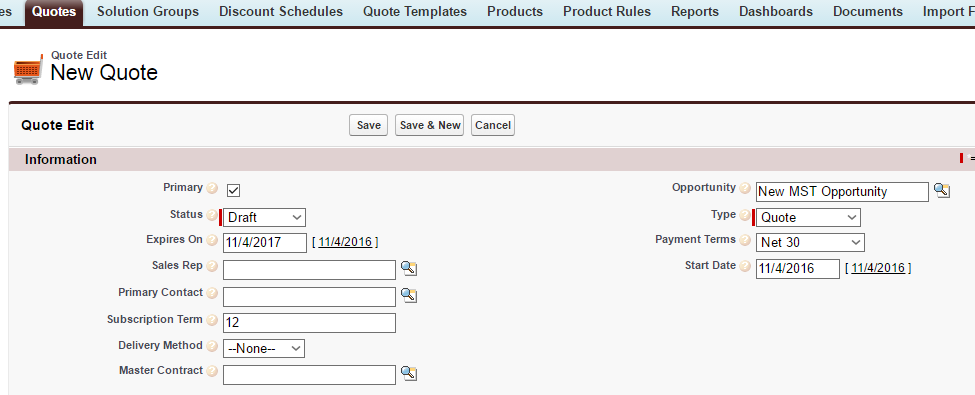Open the Opportunity lookup icon
The width and height of the screenshot is (975, 395).
[x=941, y=191]
